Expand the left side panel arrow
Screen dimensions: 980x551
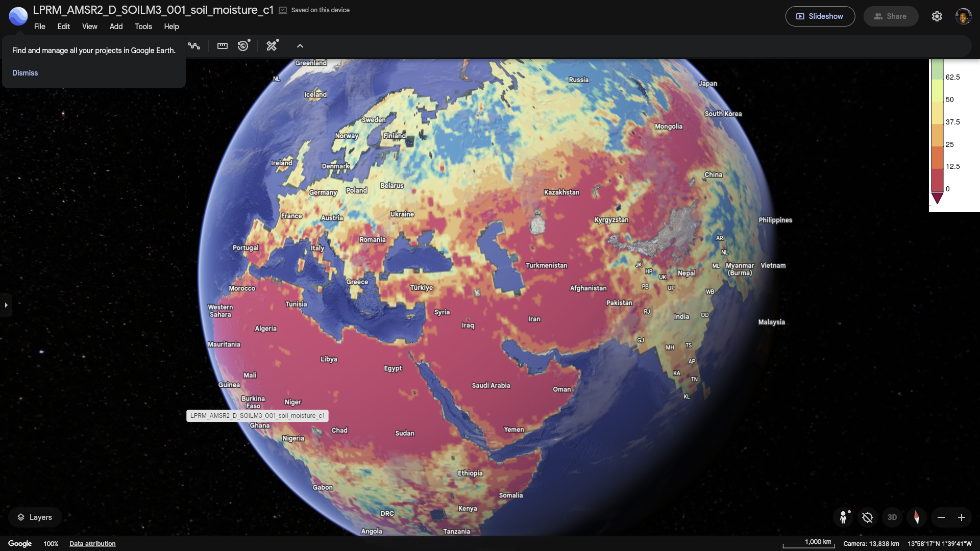pos(6,305)
